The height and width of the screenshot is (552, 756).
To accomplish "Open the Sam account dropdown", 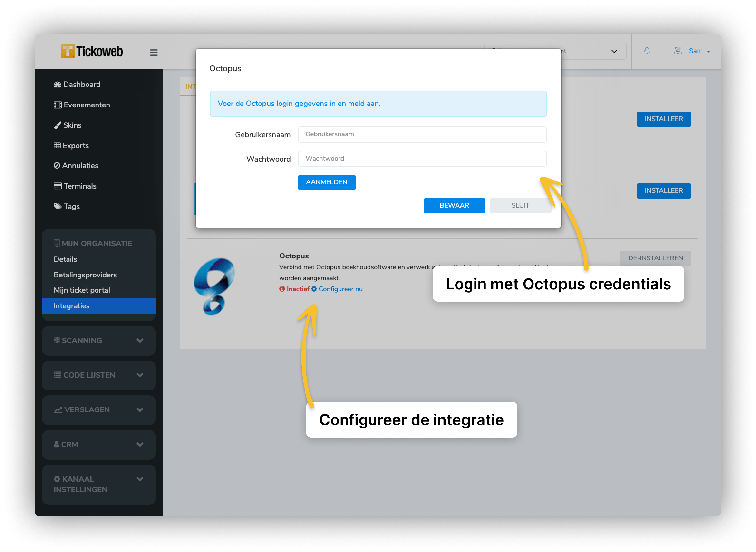I will coord(699,51).
